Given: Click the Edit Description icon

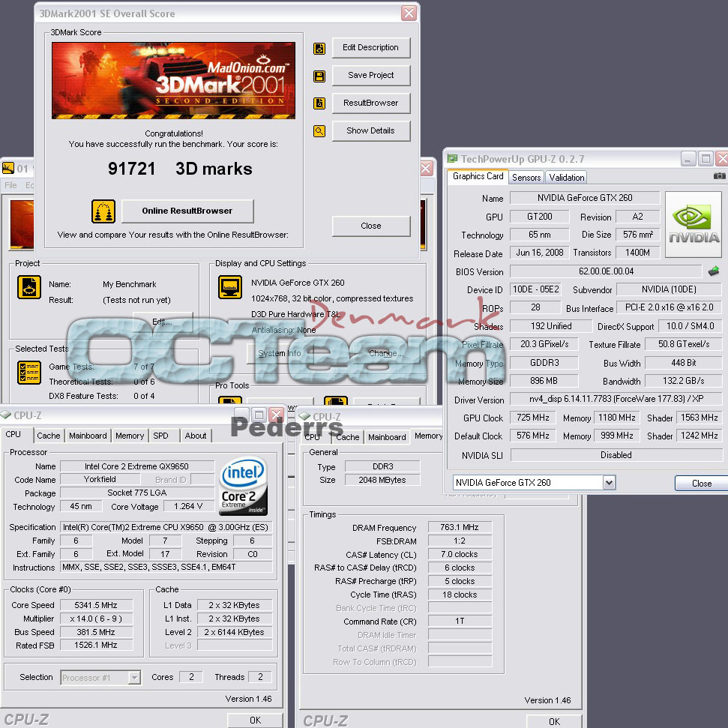Looking at the screenshot, I should point(319,48).
